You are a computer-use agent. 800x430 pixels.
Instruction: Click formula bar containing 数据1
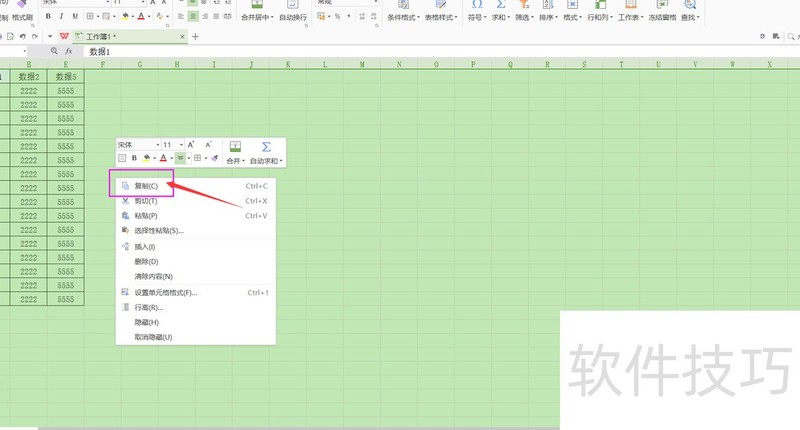pos(441,52)
